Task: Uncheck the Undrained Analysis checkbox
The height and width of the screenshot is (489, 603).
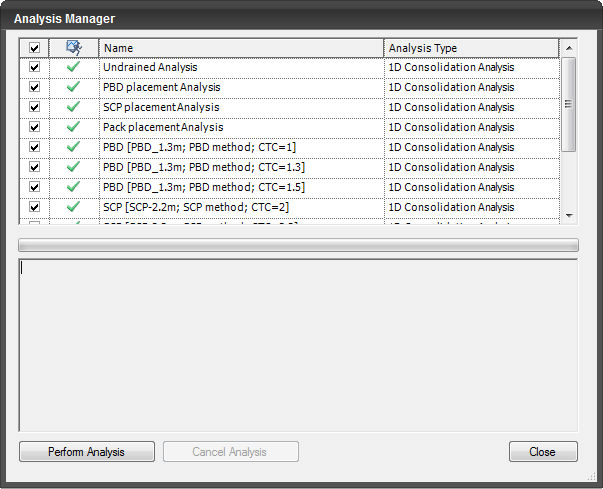Action: [35, 67]
